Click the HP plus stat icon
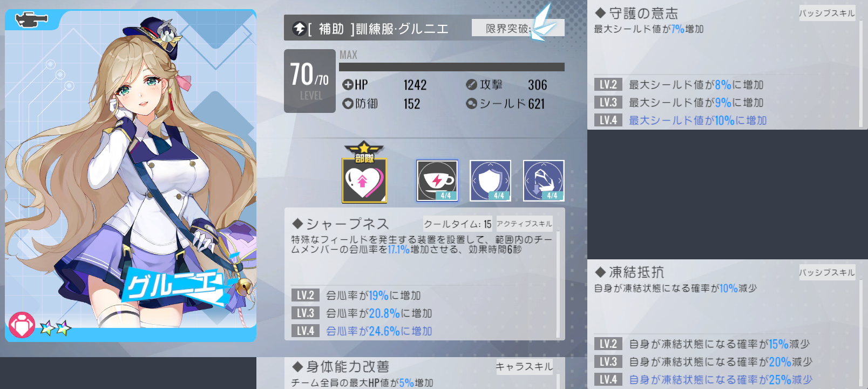This screenshot has width=868, height=389. point(348,85)
